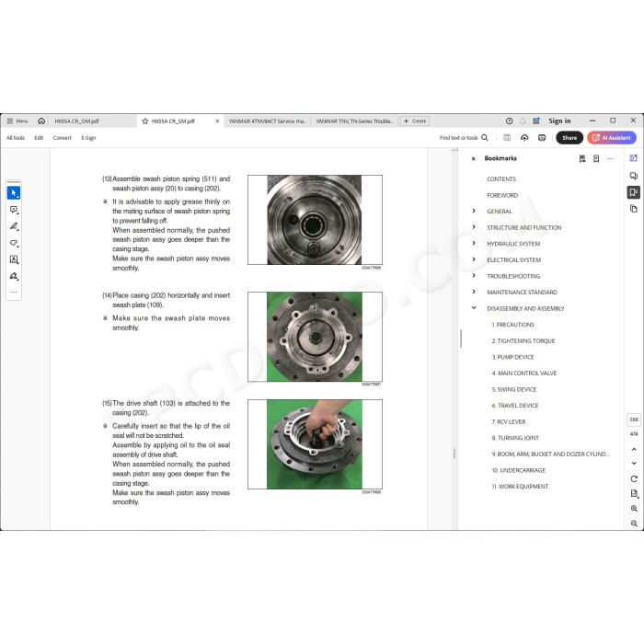Click the Create button
Viewport: 644px width, 644px height.
tap(415, 121)
